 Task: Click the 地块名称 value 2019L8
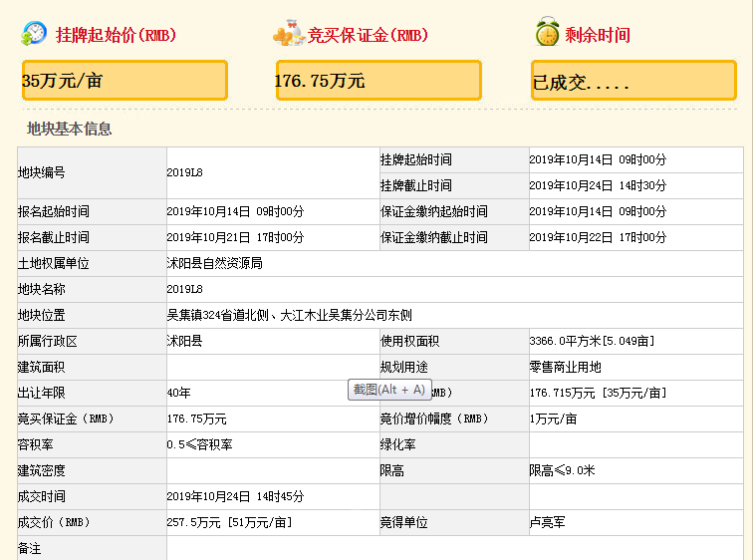[185, 290]
